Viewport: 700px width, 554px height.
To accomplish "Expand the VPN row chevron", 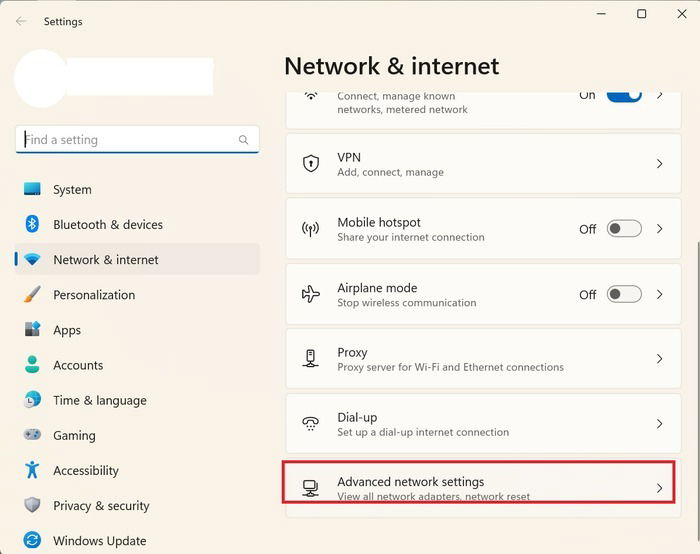I will pyautogui.click(x=659, y=164).
